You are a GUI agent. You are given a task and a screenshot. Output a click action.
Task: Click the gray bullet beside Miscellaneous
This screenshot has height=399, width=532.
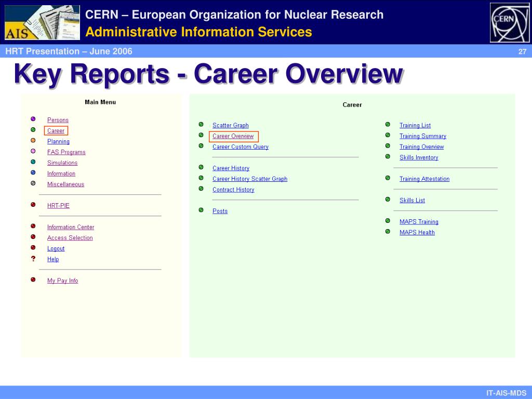pos(33,183)
